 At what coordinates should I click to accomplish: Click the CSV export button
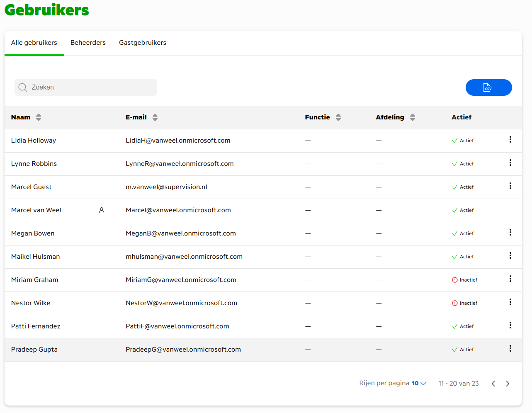pos(488,87)
